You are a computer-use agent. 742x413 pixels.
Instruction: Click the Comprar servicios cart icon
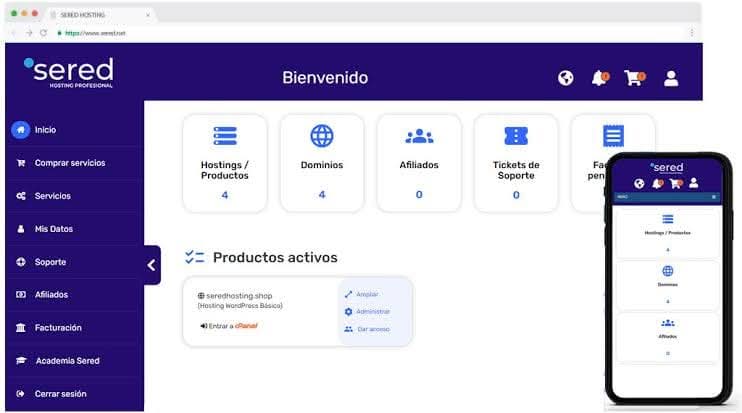[x=21, y=163]
